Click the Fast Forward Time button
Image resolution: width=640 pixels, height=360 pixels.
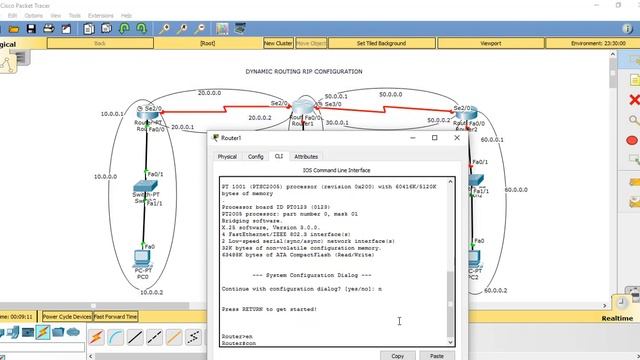(x=116, y=316)
